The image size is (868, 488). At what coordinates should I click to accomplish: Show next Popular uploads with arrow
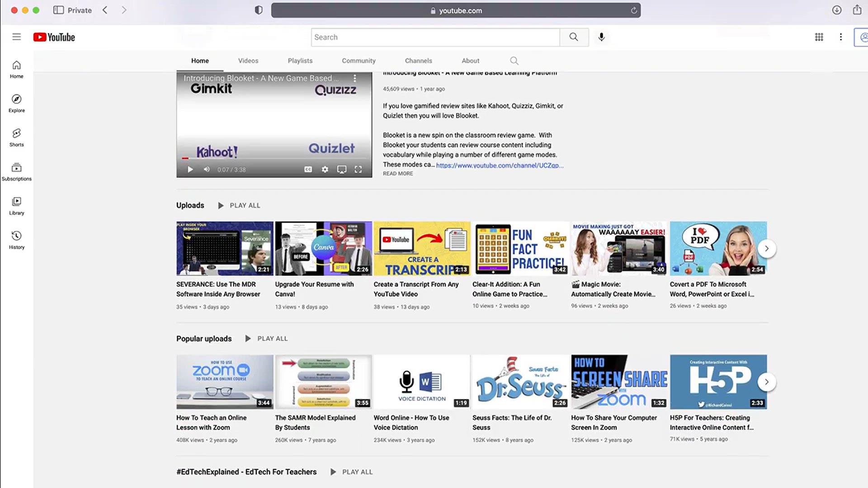point(767,382)
